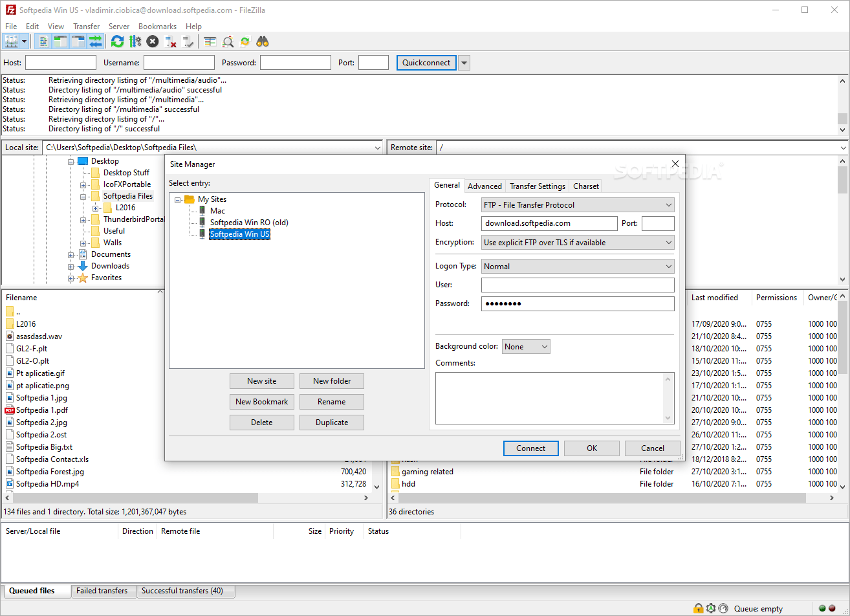Open the directory listing filters icon
Image resolution: width=850 pixels, height=616 pixels.
[x=210, y=41]
